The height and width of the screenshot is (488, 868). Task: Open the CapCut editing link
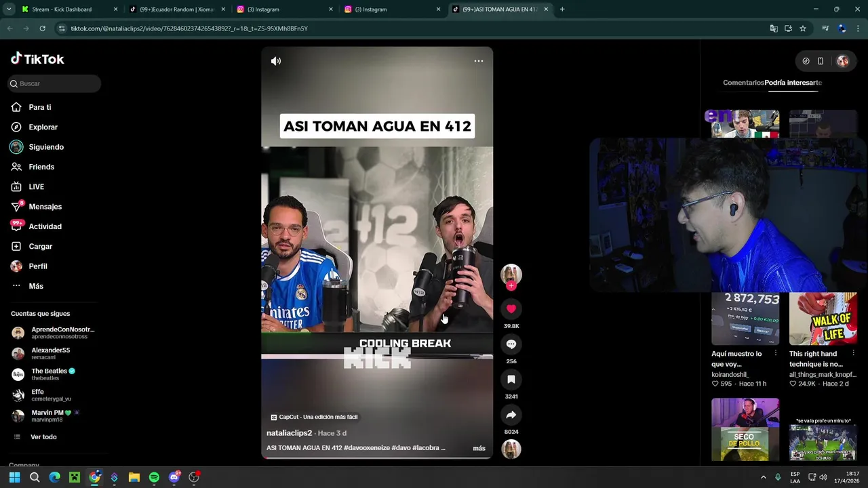(314, 417)
